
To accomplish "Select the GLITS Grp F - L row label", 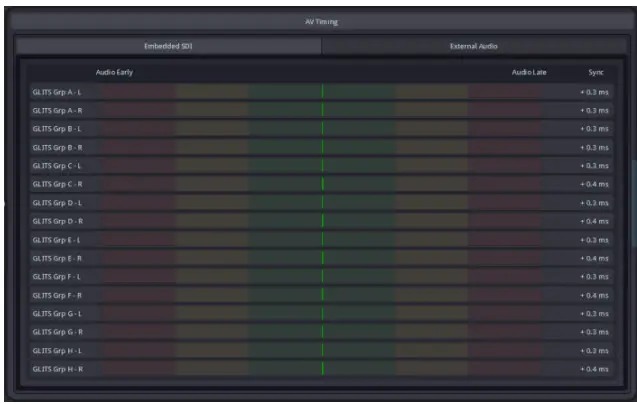I will tap(56, 277).
